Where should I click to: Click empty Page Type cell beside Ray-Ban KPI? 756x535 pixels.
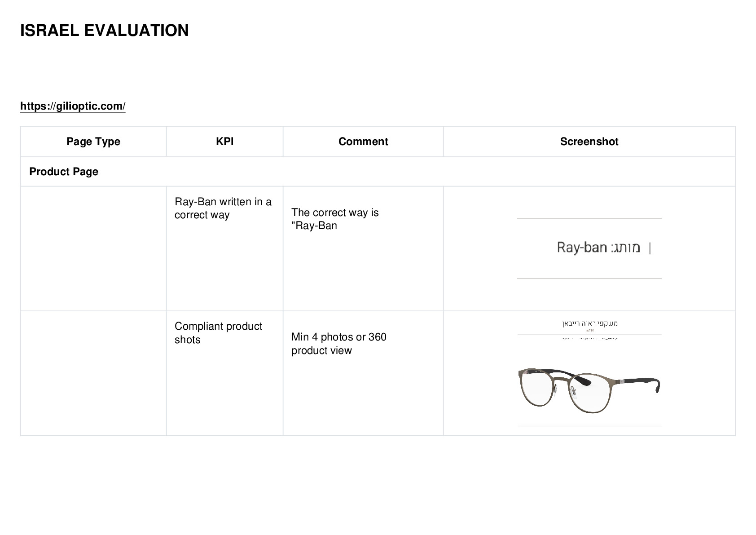click(93, 248)
